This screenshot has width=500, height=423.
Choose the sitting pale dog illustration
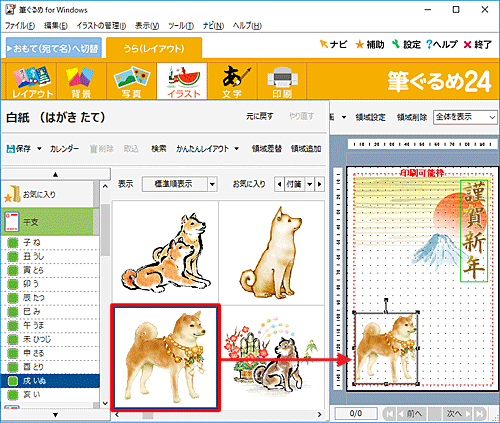(272, 252)
